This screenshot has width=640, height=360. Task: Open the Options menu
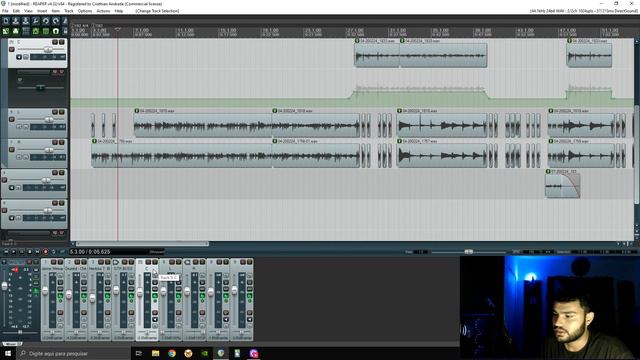click(x=85, y=11)
